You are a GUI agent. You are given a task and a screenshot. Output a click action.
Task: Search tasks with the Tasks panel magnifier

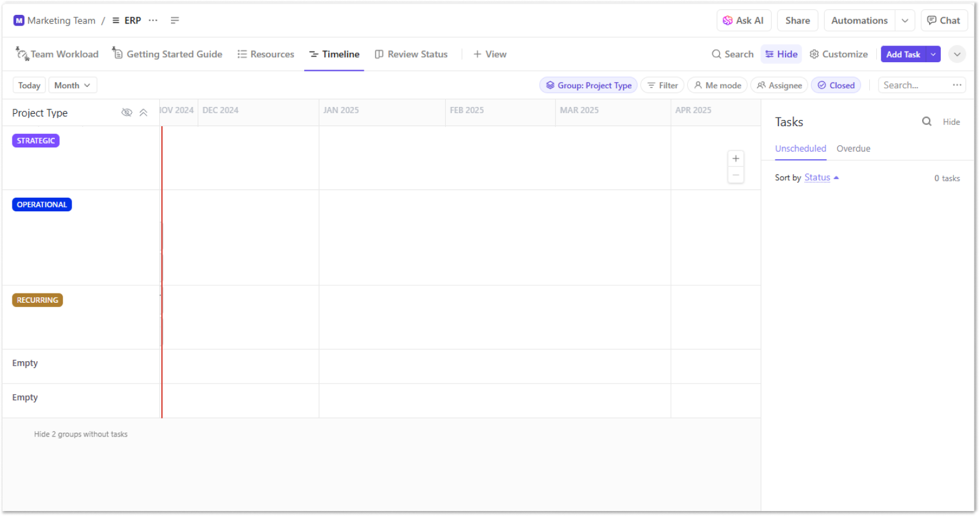tap(927, 122)
